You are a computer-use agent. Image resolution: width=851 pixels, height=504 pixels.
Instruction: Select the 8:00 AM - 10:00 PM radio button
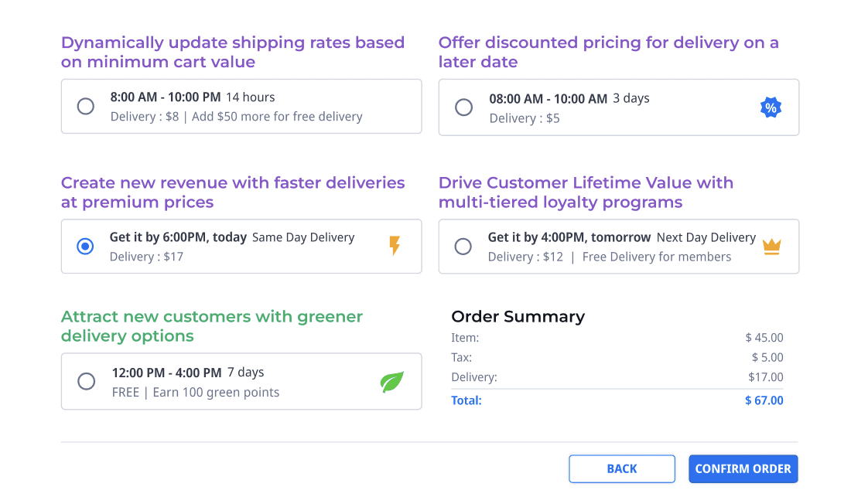tap(86, 107)
